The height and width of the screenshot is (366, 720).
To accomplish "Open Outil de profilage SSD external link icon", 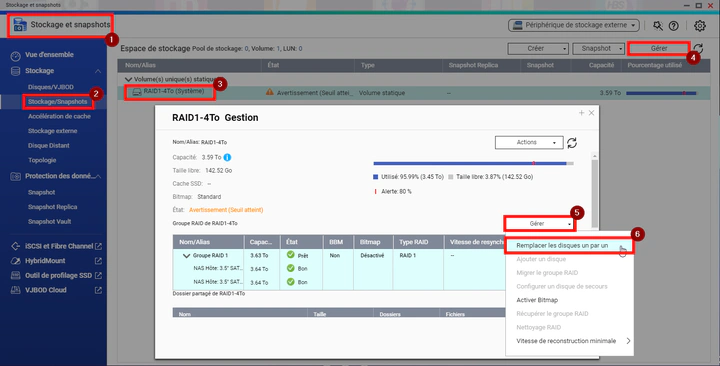I will click(x=98, y=276).
